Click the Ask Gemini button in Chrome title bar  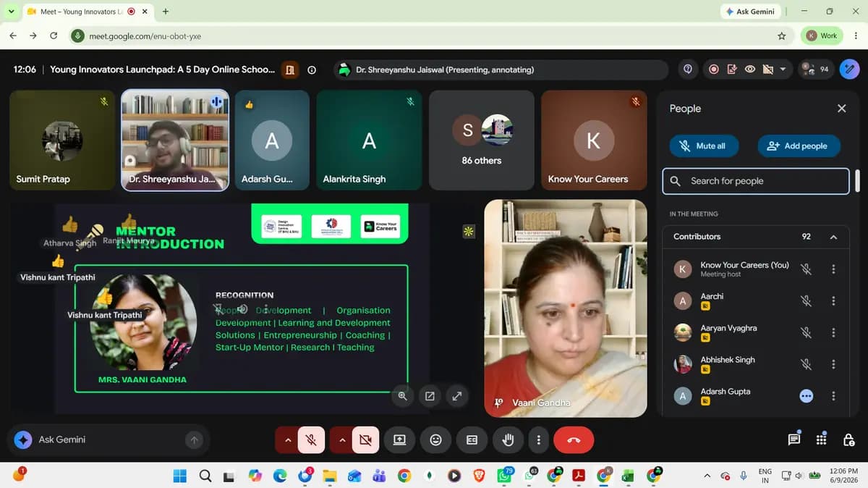[751, 12]
